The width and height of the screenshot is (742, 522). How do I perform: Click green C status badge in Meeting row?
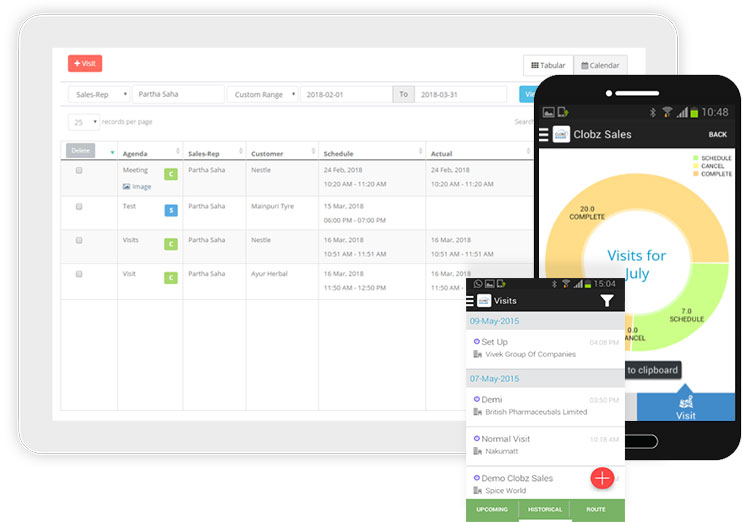click(171, 174)
